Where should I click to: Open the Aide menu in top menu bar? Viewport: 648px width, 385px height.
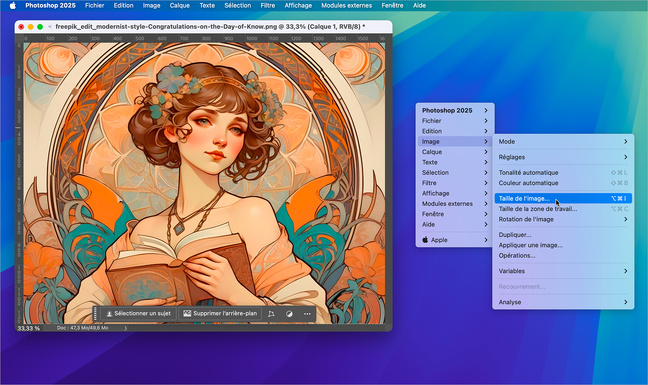419,5
